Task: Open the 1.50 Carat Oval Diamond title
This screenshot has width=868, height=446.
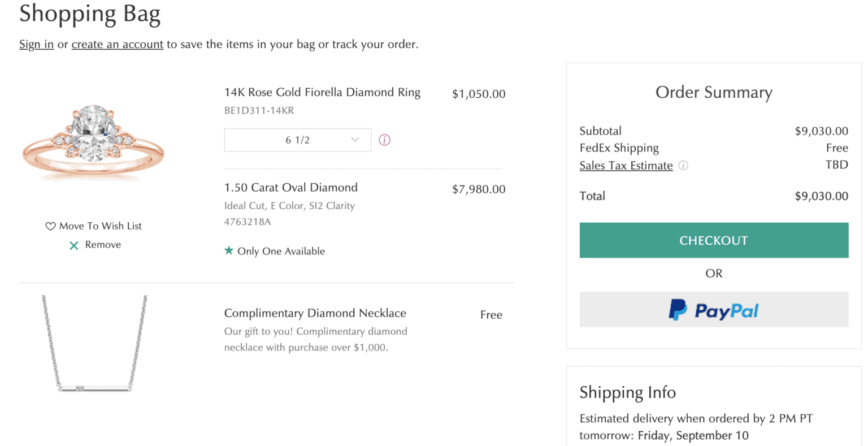Action: tap(290, 188)
